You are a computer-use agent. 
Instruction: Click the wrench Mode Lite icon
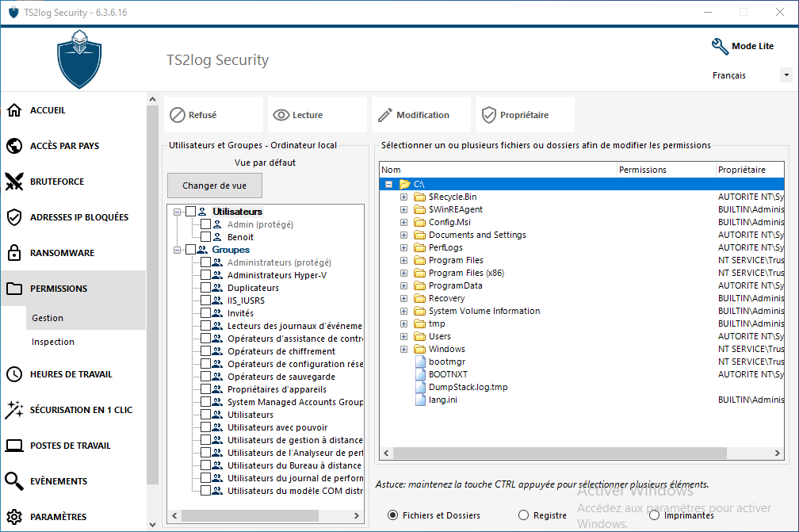coord(720,46)
